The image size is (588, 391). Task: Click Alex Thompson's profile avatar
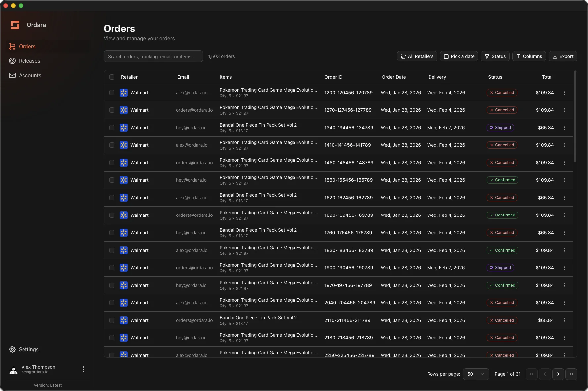13,370
